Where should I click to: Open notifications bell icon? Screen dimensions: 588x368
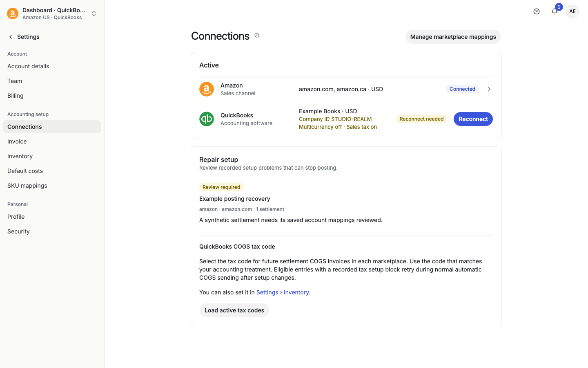pyautogui.click(x=555, y=11)
